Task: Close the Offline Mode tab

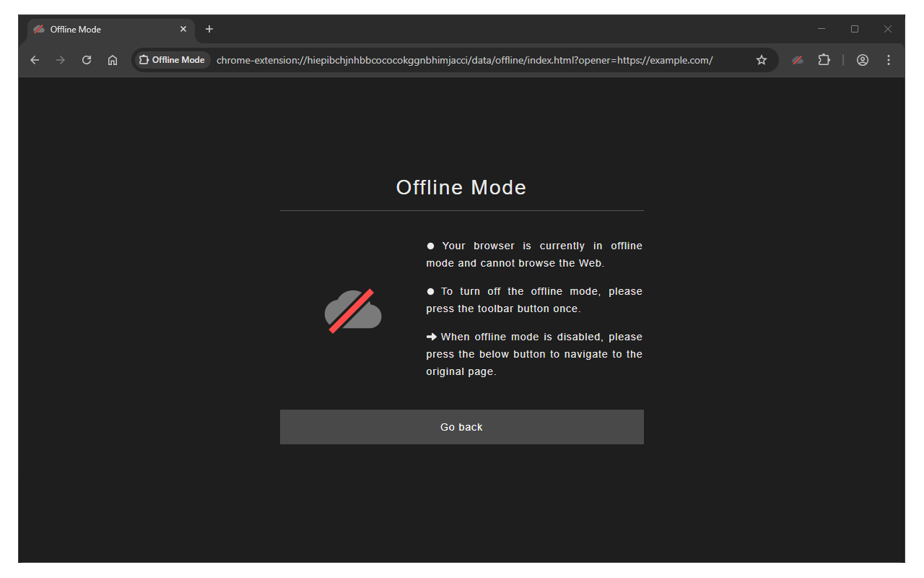Action: point(183,29)
